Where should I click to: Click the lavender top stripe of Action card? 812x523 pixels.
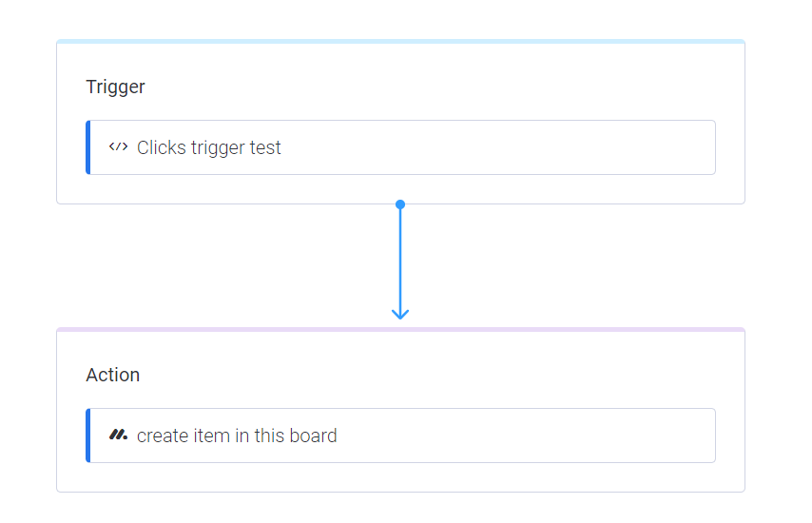click(400, 329)
